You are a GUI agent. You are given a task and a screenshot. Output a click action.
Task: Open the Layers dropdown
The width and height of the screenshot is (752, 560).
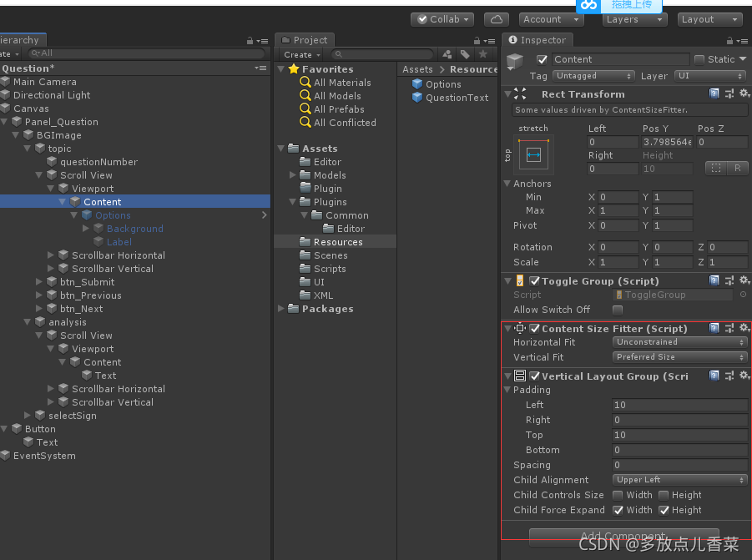coord(634,19)
